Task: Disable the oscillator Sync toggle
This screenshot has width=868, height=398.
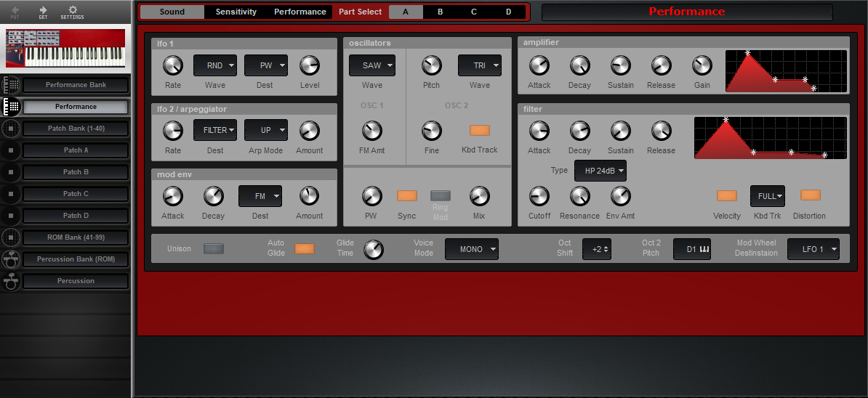Action: point(407,195)
